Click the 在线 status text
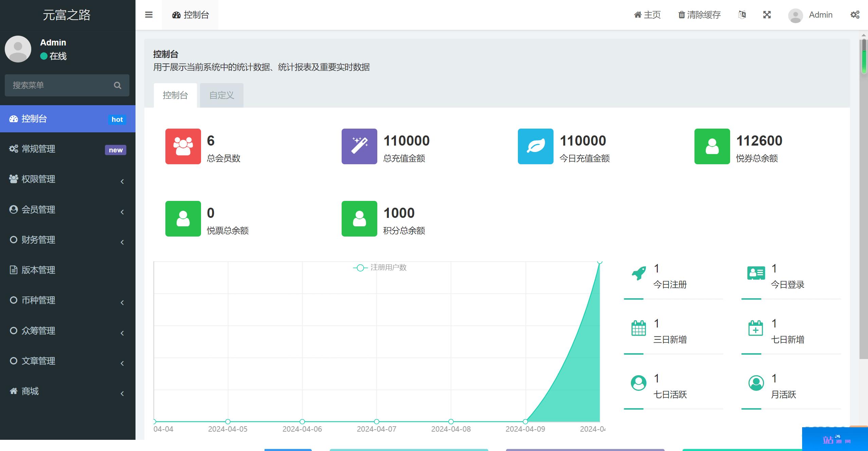The image size is (868, 451). [58, 56]
